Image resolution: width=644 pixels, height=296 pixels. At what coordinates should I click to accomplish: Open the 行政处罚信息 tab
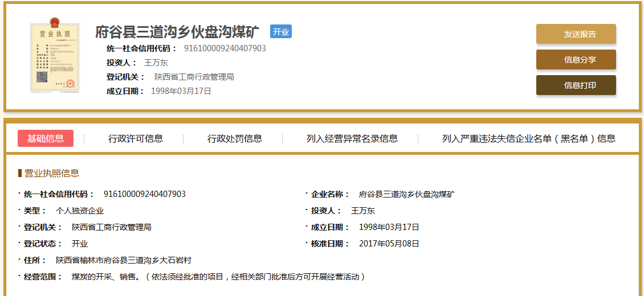[235, 138]
